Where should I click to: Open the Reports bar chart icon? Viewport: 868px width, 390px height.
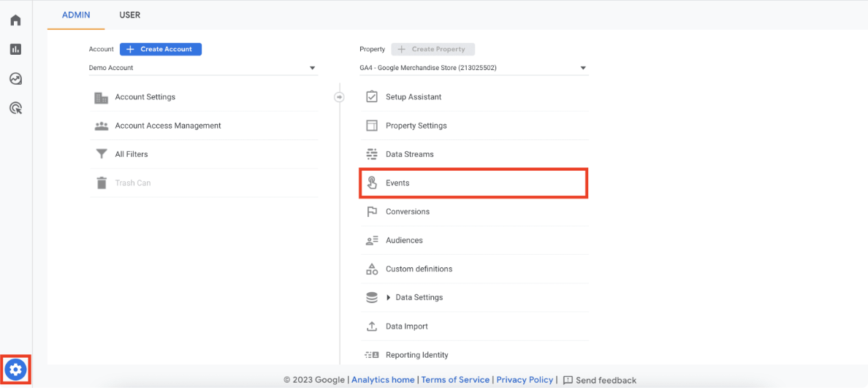(x=15, y=49)
